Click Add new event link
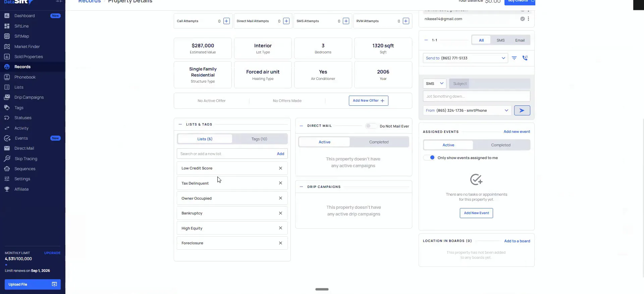 (517, 132)
